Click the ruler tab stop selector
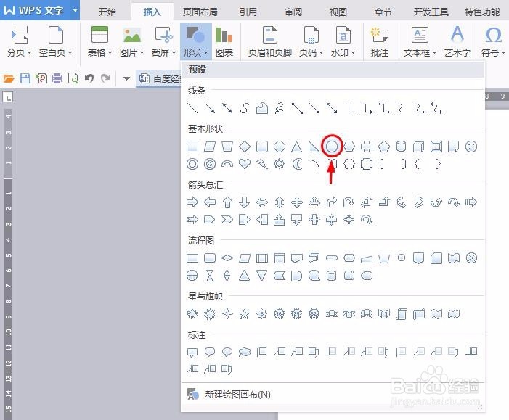The width and height of the screenshot is (509, 420). coord(8,96)
